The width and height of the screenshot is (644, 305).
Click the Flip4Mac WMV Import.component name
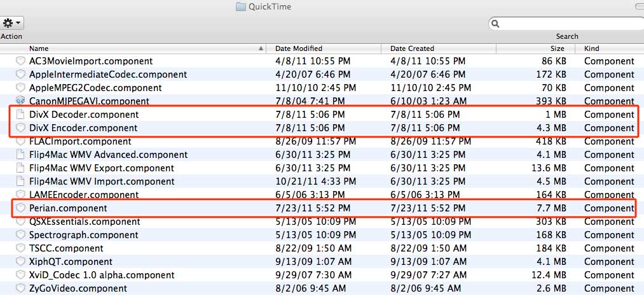pos(102,181)
